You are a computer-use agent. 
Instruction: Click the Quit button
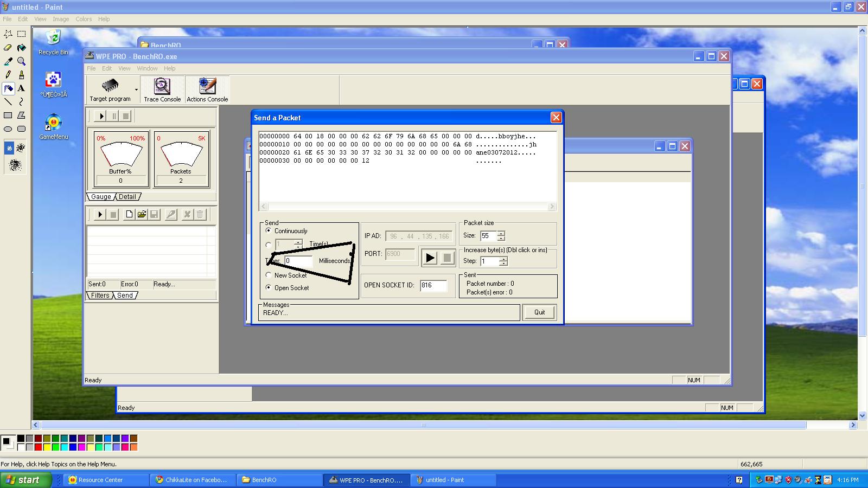539,312
